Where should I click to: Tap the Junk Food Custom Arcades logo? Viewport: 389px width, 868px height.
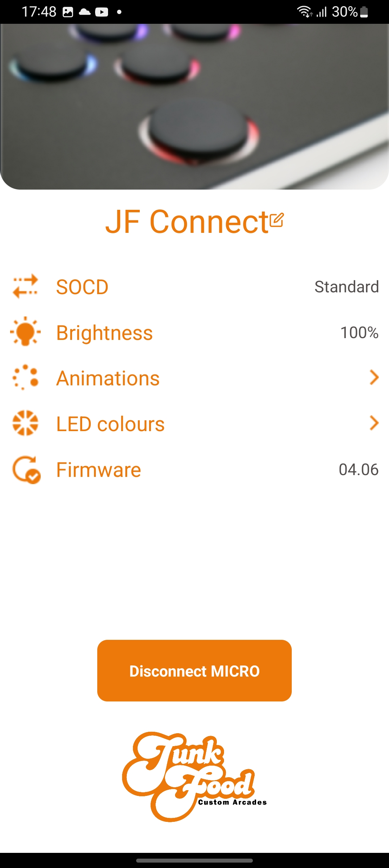tap(194, 777)
